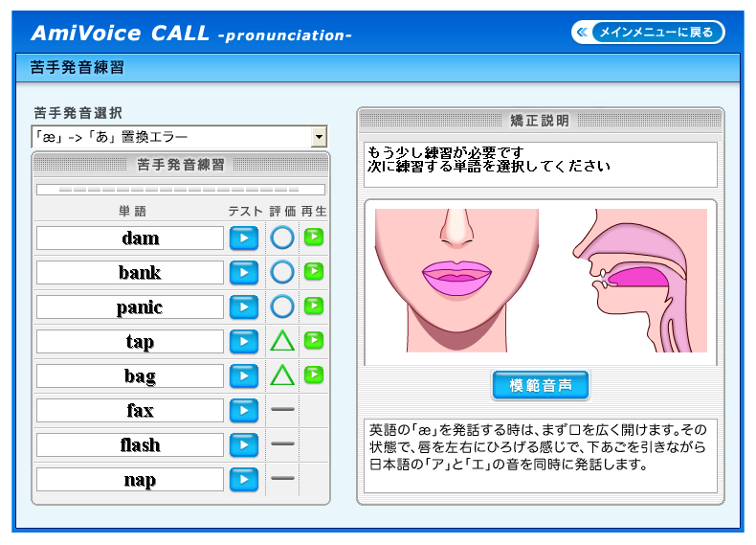Click the dash evaluation mark for fax

(x=282, y=409)
